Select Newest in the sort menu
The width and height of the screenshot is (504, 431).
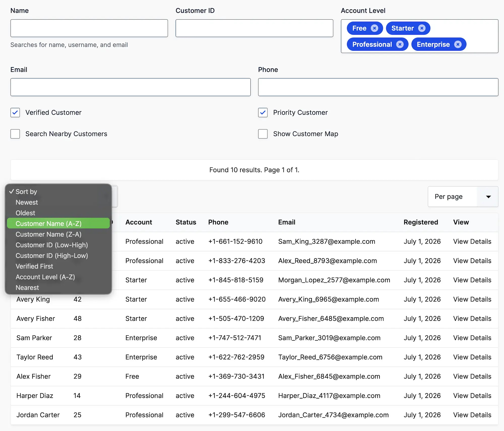(58, 202)
